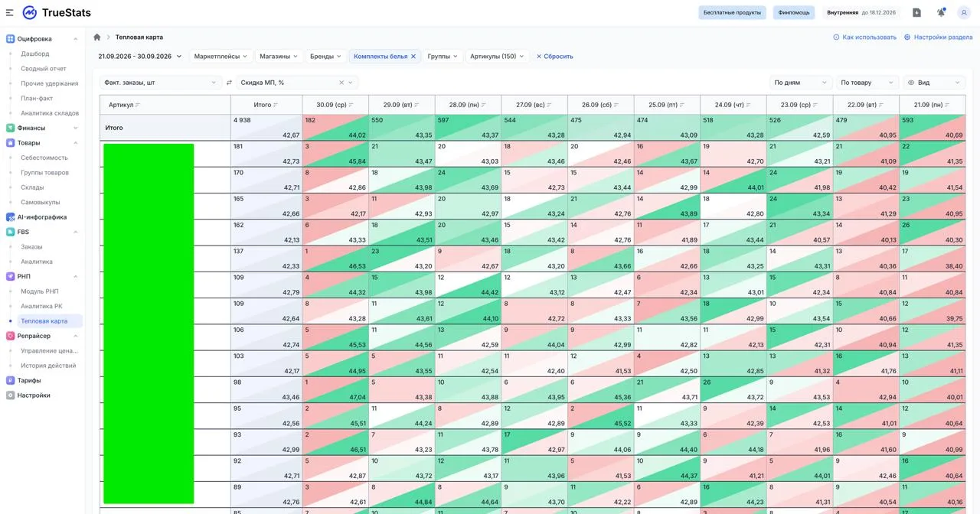Open the Бренды filter dropdown
The width and height of the screenshot is (980, 514).
point(325,56)
